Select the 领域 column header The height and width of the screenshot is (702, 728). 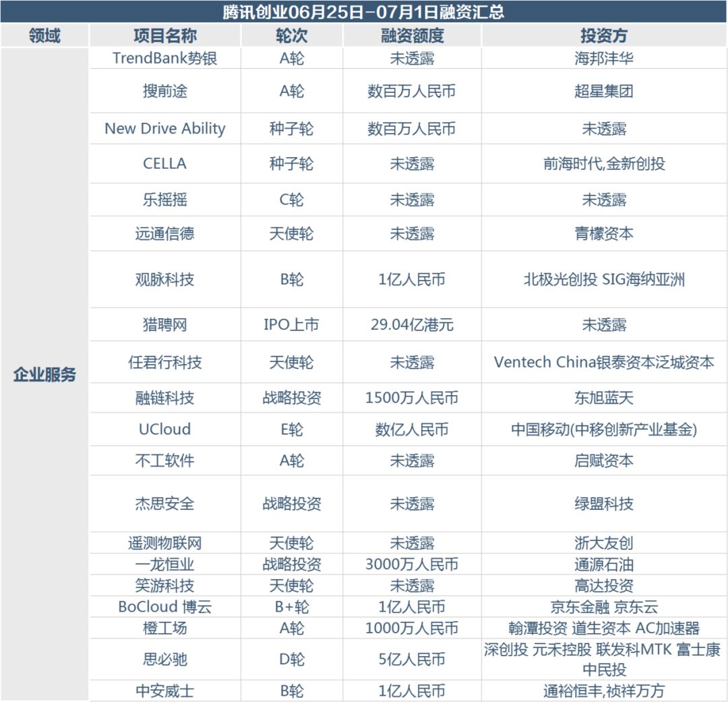click(x=44, y=36)
